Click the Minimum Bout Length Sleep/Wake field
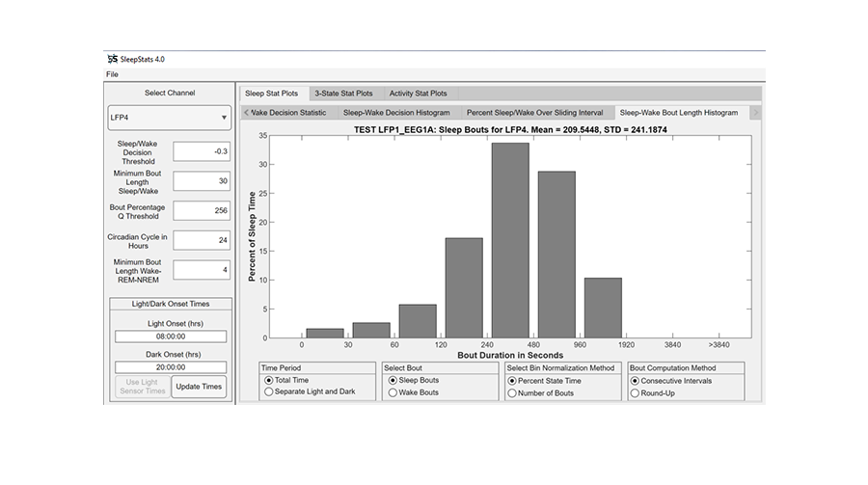The width and height of the screenshot is (868, 485). click(x=202, y=180)
